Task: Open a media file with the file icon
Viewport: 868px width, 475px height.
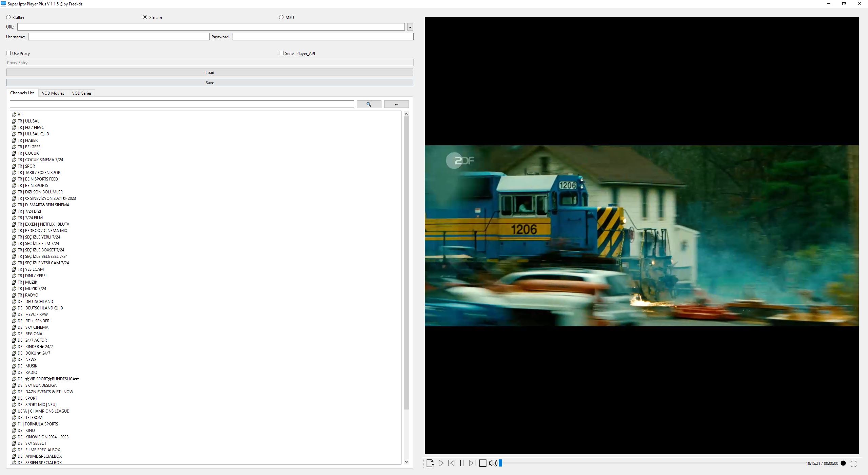Action: pos(430,463)
